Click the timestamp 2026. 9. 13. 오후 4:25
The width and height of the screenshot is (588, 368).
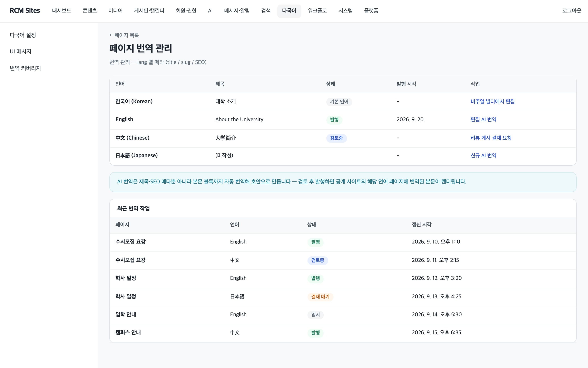click(436, 297)
